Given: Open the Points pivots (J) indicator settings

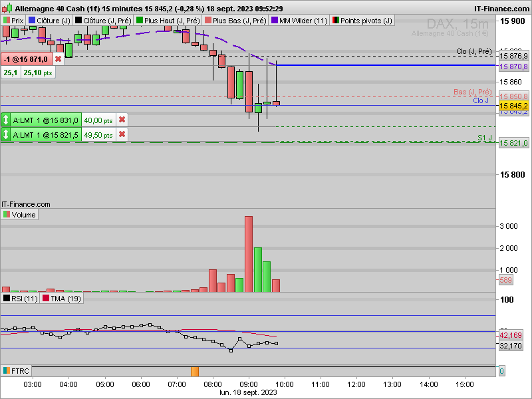Looking at the screenshot, I should tap(362, 21).
